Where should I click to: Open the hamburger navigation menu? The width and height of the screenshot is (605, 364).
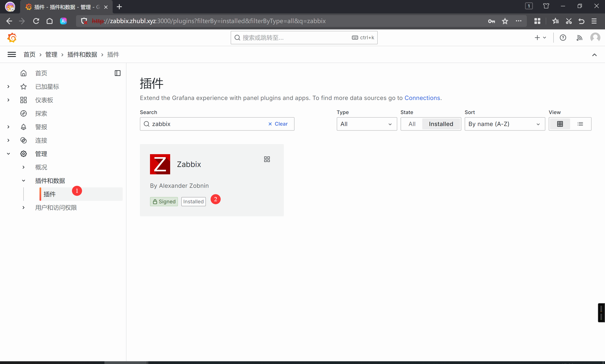(x=12, y=54)
